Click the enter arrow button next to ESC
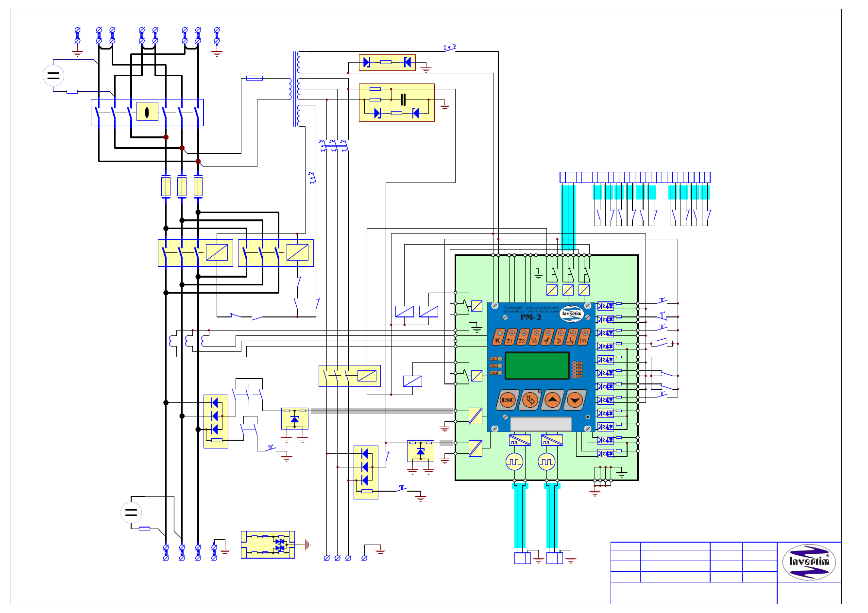 [x=530, y=400]
